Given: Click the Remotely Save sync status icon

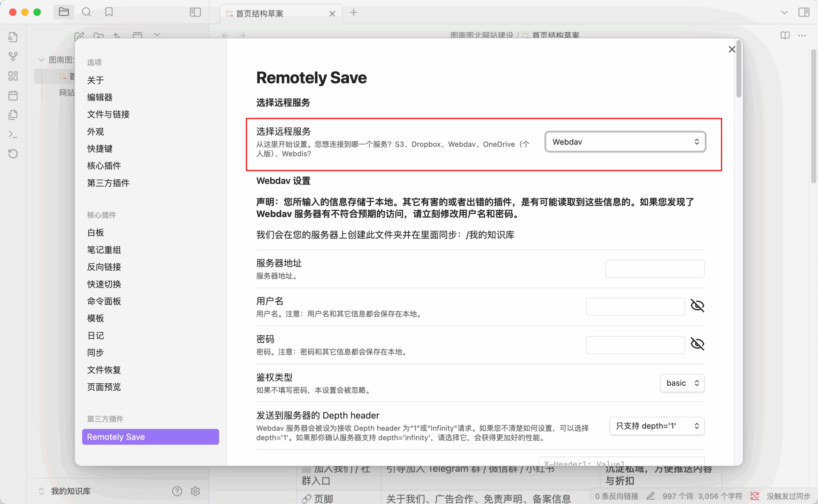Looking at the screenshot, I should click(755, 496).
